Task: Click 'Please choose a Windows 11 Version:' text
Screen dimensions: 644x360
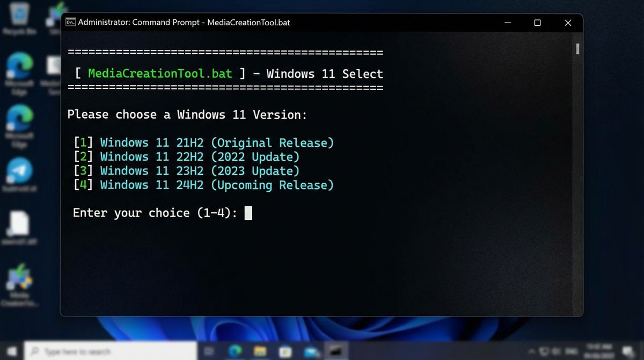Action: click(187, 114)
